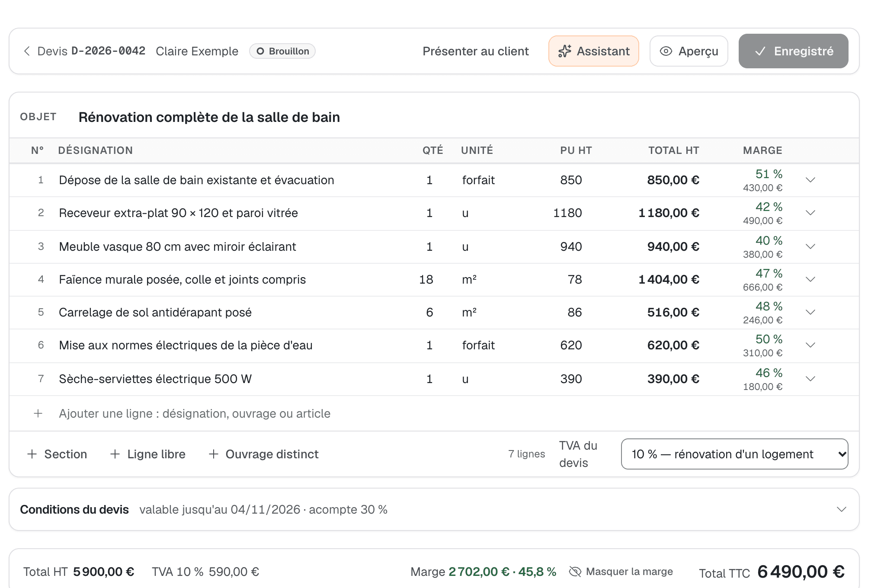Expand the Faïence murale row details

[x=810, y=279]
